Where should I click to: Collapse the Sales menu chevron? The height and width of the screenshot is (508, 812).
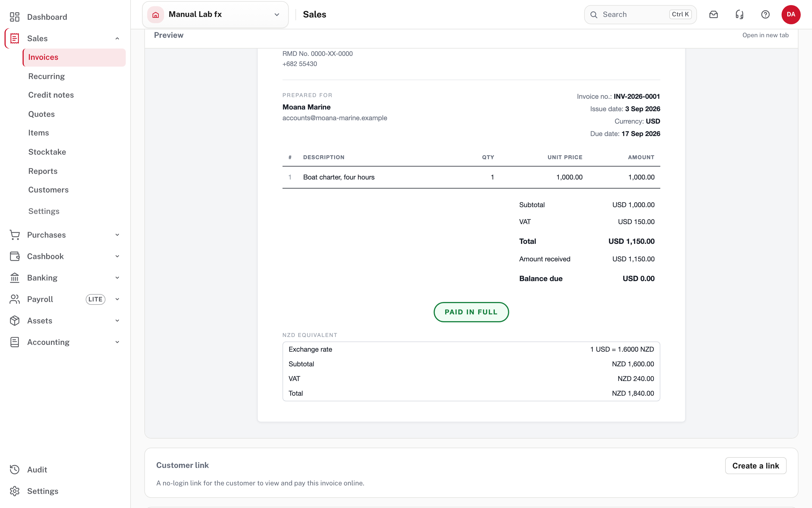118,38
